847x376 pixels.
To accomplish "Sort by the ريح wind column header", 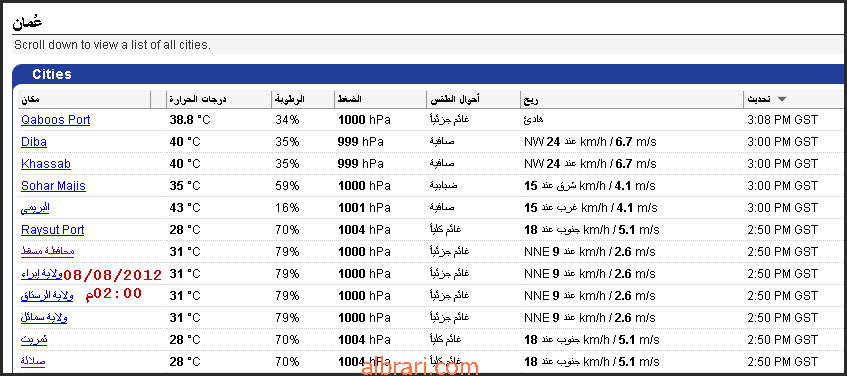I will coord(531,99).
